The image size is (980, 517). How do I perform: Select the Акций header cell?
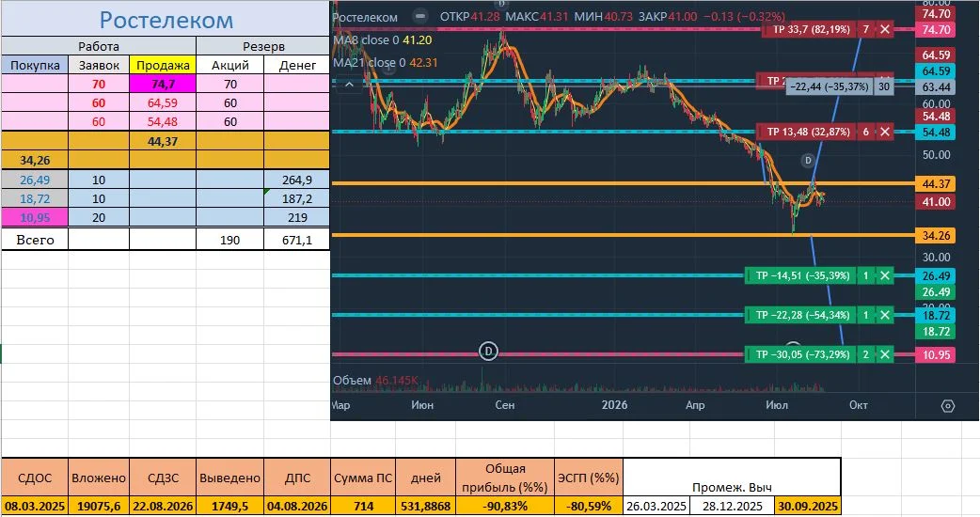tap(230, 65)
